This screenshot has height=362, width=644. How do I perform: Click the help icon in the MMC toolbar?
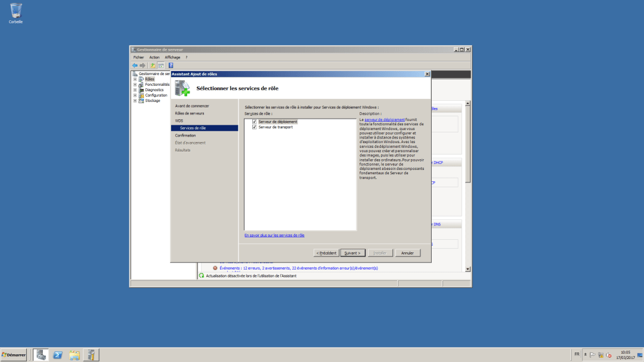point(171,66)
